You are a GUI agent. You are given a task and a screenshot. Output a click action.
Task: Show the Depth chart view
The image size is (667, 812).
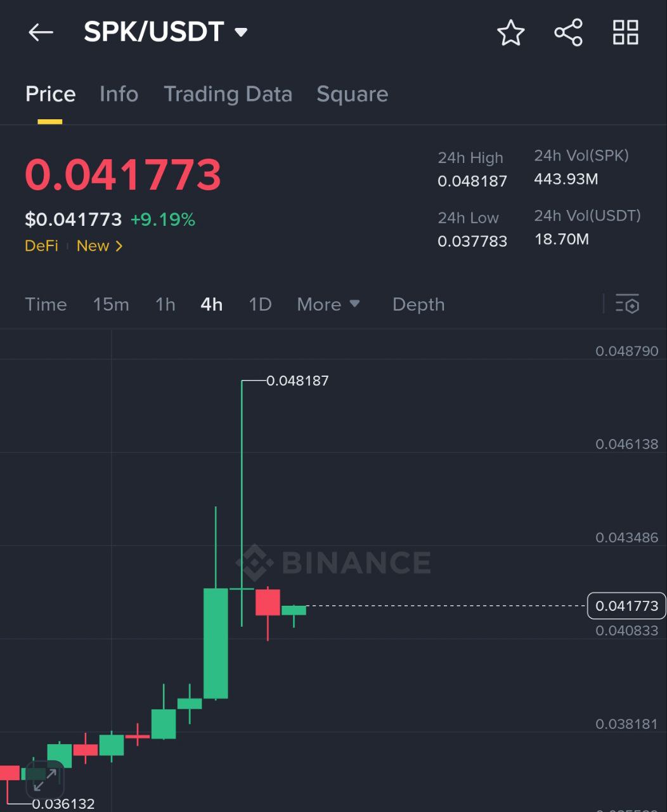point(418,304)
